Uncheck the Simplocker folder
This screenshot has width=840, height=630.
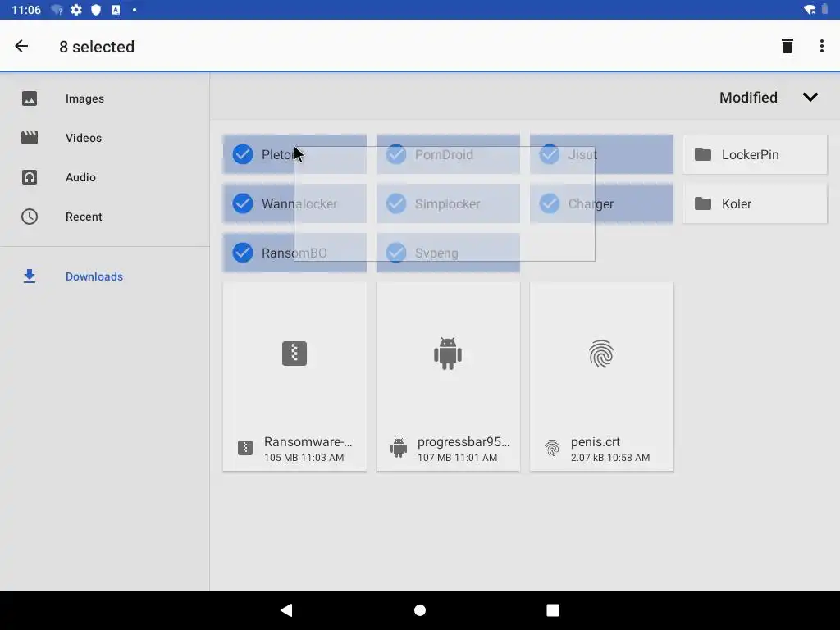tap(396, 203)
